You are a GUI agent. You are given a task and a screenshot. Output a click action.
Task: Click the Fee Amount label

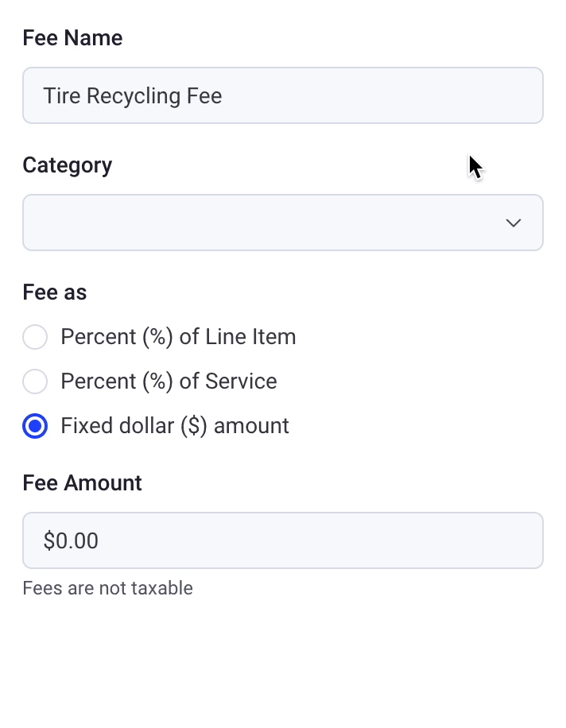point(82,482)
